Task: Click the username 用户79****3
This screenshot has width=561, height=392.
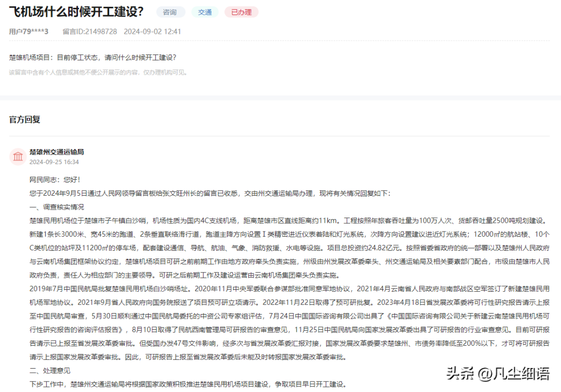Action: pyautogui.click(x=29, y=32)
